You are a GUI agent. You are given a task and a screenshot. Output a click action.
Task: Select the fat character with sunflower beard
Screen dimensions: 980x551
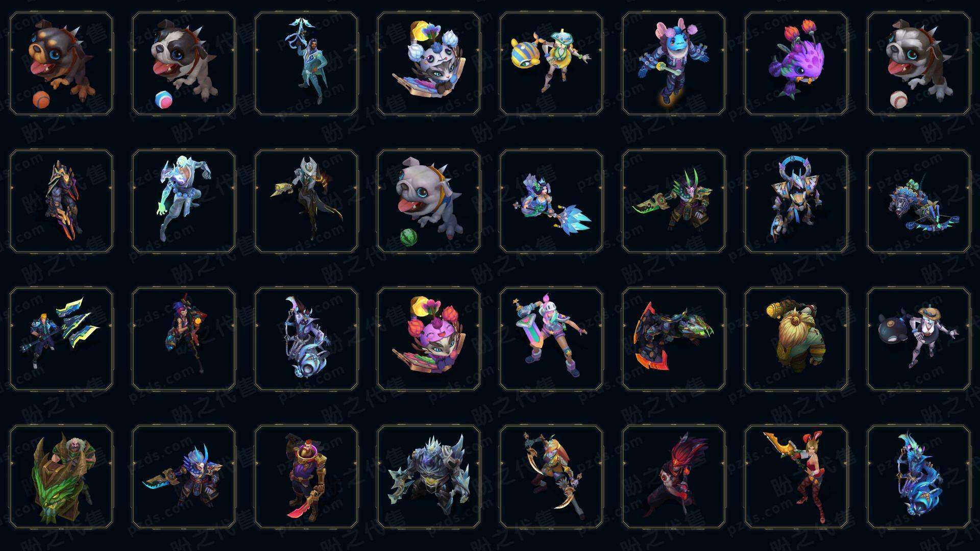coord(796,339)
